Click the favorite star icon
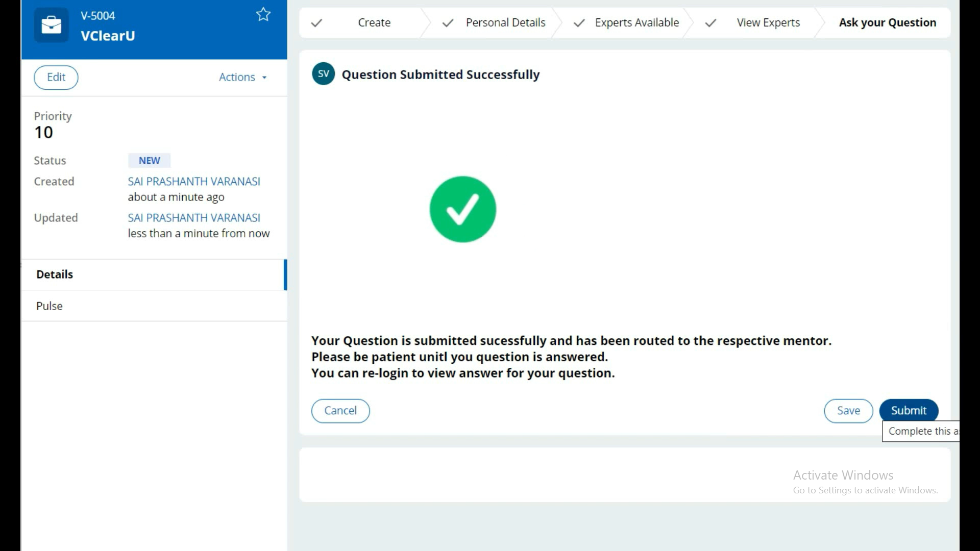 263,14
